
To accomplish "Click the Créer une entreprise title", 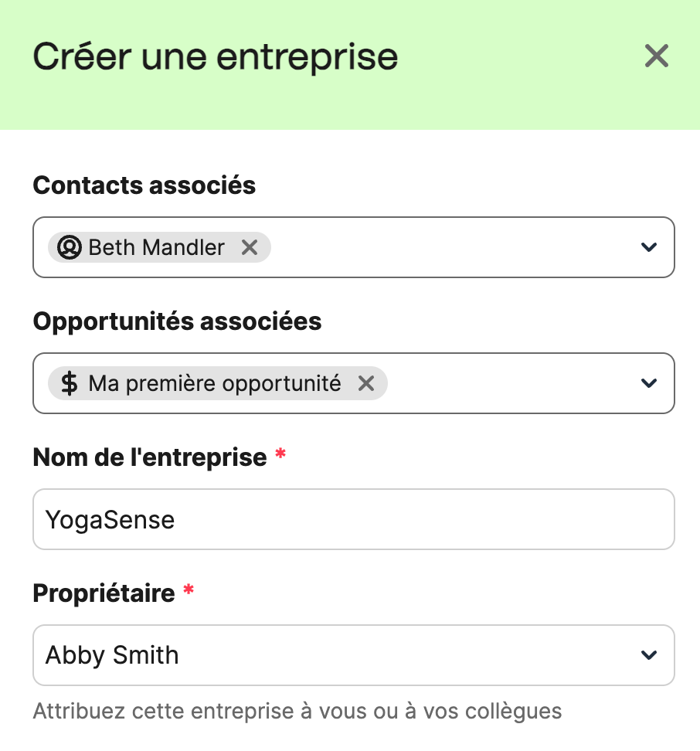I will point(215,56).
